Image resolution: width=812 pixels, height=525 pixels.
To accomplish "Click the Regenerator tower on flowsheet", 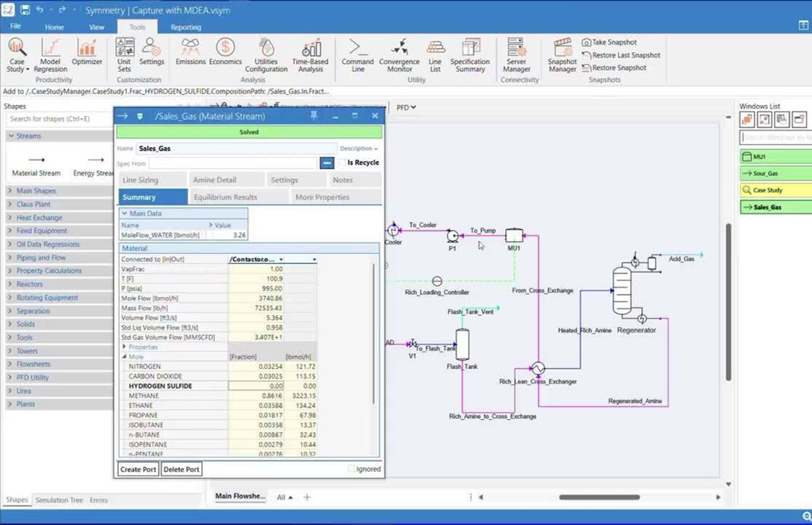I will (622, 291).
